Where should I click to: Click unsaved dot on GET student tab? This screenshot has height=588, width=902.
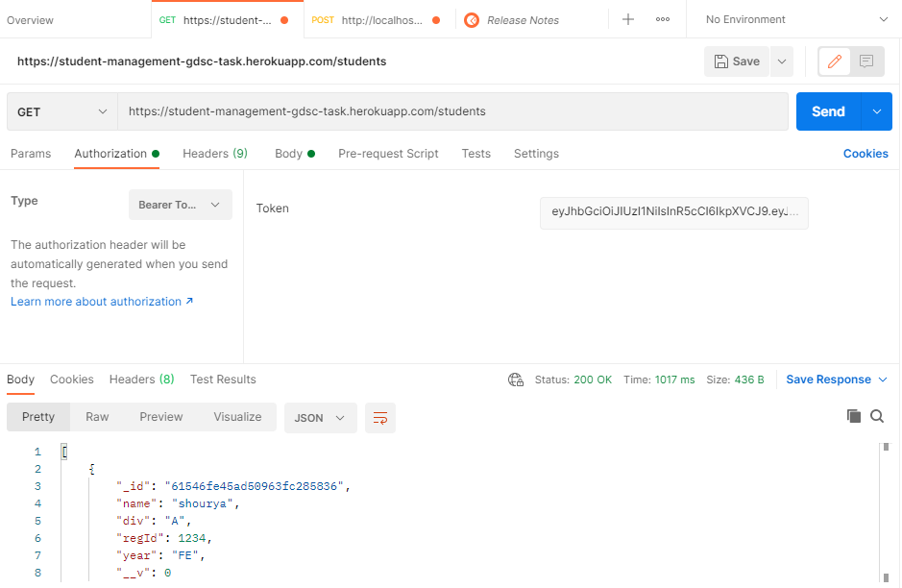[x=284, y=20]
